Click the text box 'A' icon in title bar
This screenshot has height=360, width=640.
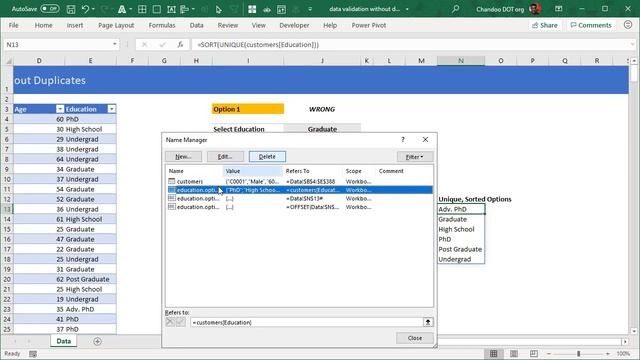click(171, 9)
